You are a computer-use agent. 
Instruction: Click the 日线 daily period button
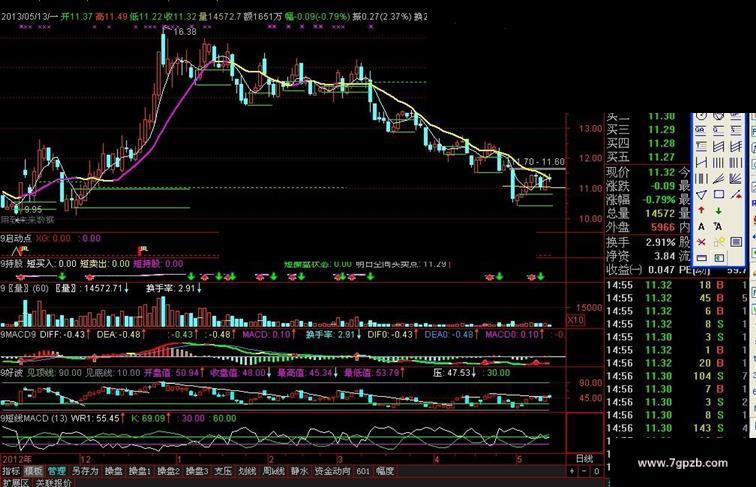(x=585, y=459)
